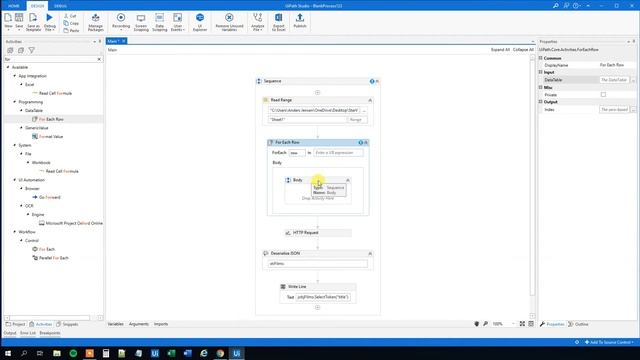Click the For Each Row info icon
This screenshot has width=640, height=360.
[360, 142]
